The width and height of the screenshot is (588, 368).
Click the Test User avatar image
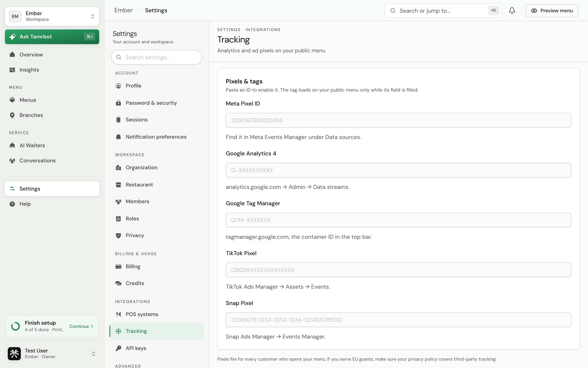point(14,354)
